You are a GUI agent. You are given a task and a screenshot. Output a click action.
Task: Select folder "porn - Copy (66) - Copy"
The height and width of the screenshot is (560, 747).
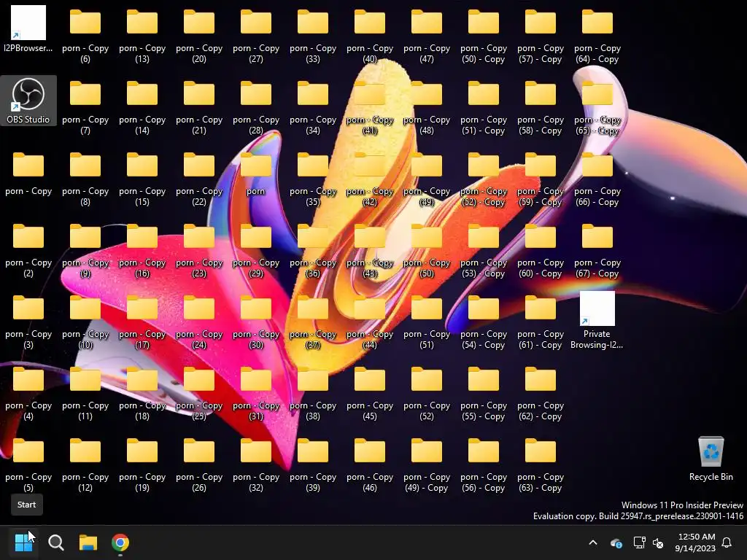click(x=597, y=179)
